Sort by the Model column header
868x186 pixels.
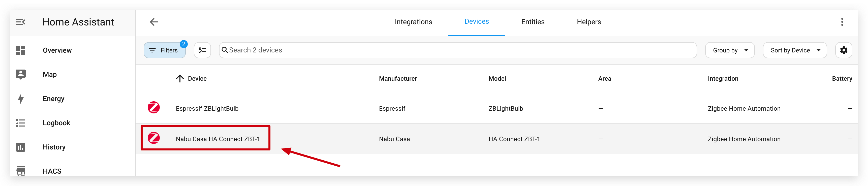(497, 79)
